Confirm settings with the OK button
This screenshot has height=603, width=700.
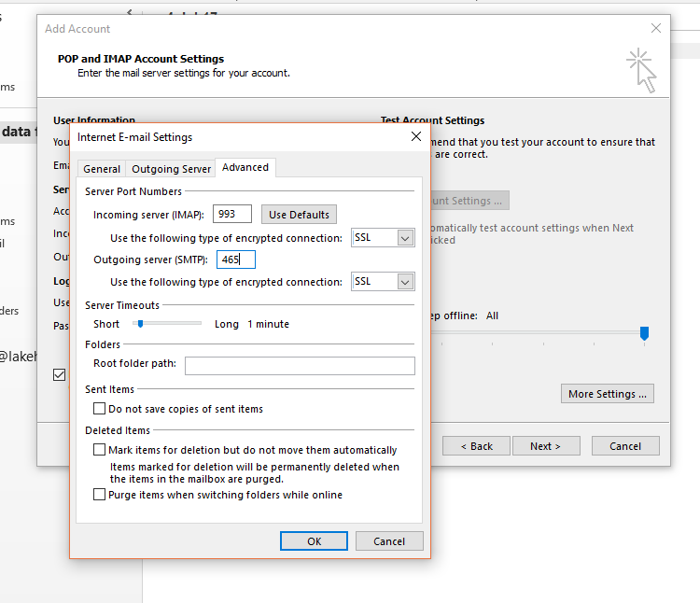point(314,541)
